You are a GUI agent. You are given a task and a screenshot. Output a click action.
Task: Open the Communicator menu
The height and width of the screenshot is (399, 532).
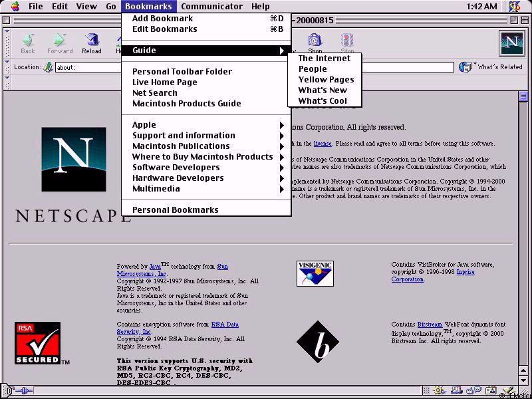point(211,7)
